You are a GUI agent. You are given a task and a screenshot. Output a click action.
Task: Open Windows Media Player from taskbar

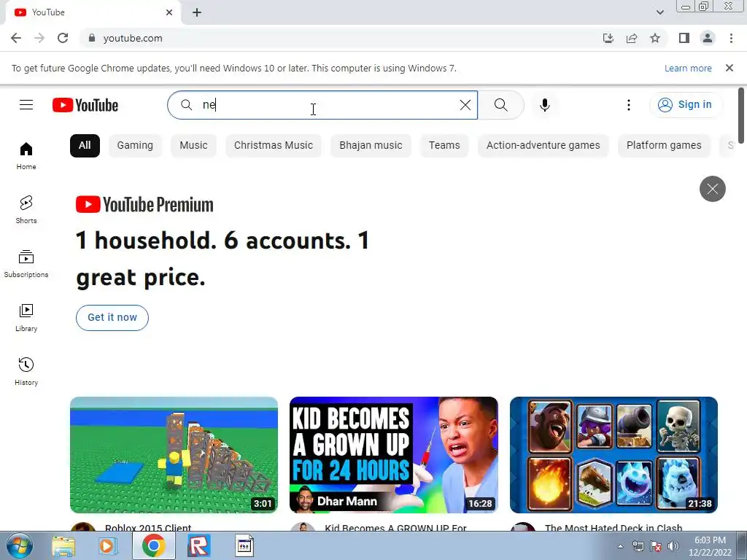[108, 545]
